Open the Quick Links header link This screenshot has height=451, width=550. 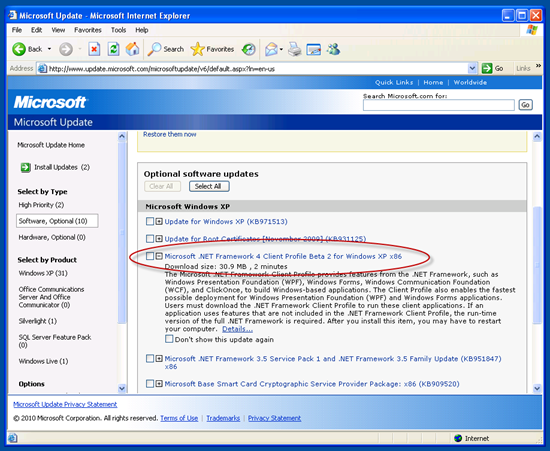[394, 82]
